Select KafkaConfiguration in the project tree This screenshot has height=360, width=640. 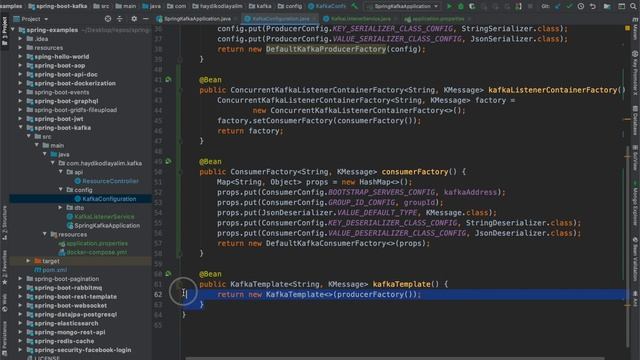point(109,199)
